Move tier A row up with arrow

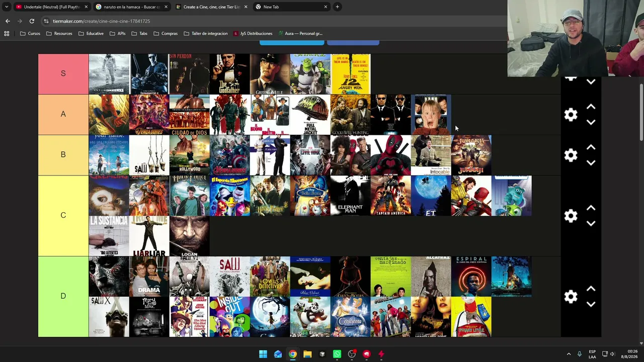(591, 107)
